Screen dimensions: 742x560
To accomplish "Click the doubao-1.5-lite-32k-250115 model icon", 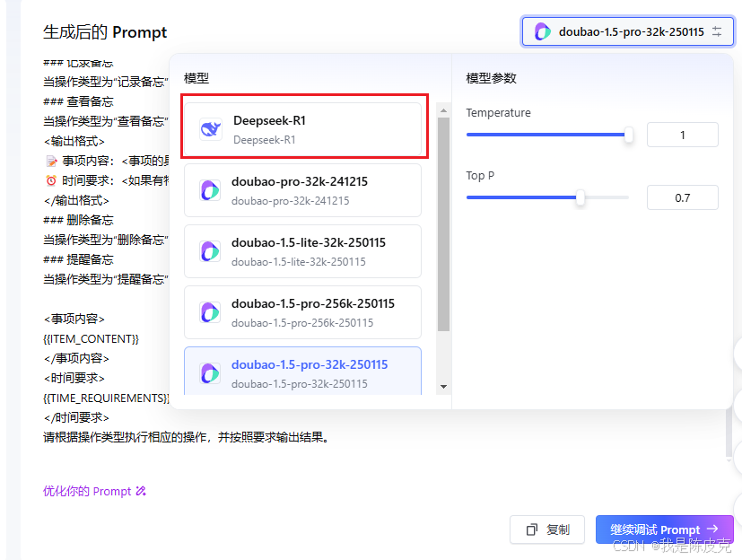I will pyautogui.click(x=210, y=251).
